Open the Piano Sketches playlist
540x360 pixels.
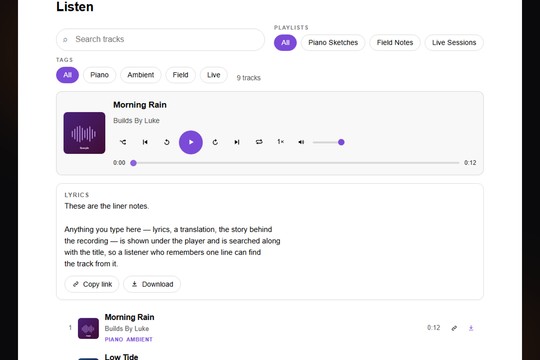pos(333,43)
